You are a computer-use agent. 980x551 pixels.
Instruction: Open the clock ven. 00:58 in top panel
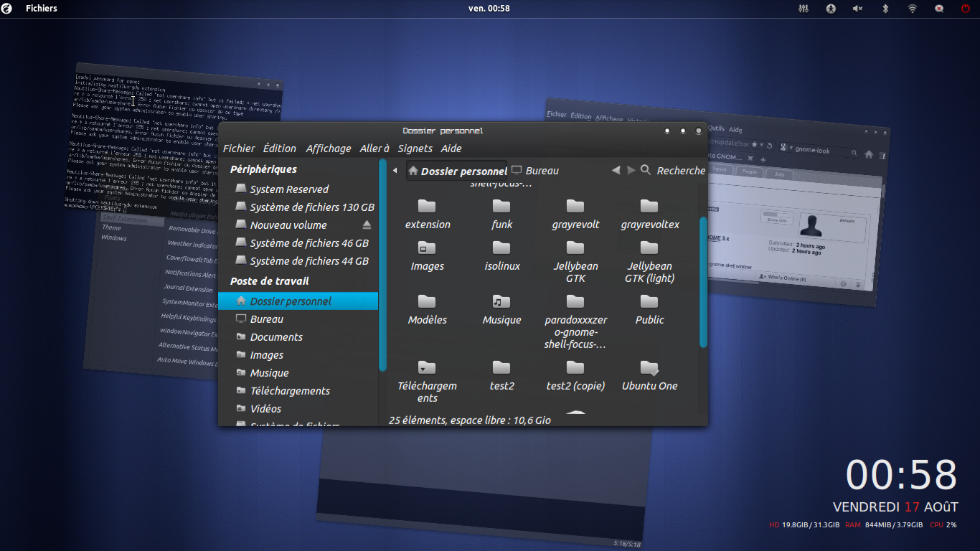pyautogui.click(x=489, y=9)
